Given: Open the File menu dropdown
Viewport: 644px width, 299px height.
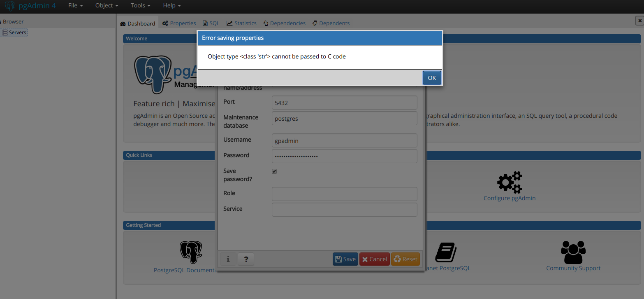Looking at the screenshot, I should point(75,6).
